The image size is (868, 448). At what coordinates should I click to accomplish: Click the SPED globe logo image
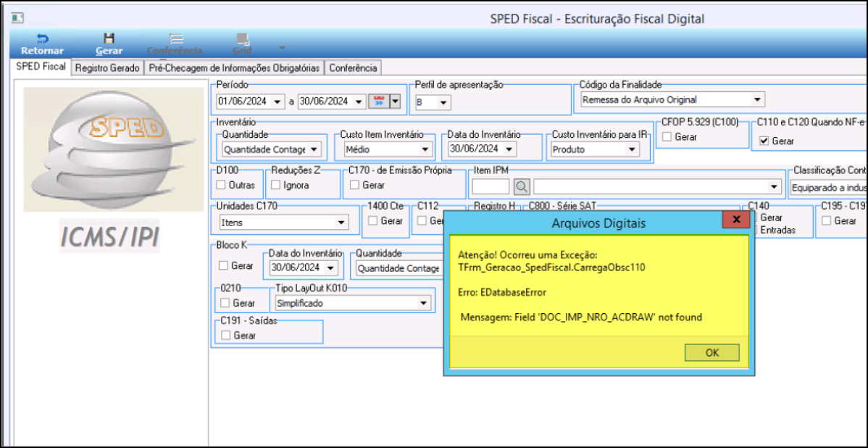click(x=114, y=149)
